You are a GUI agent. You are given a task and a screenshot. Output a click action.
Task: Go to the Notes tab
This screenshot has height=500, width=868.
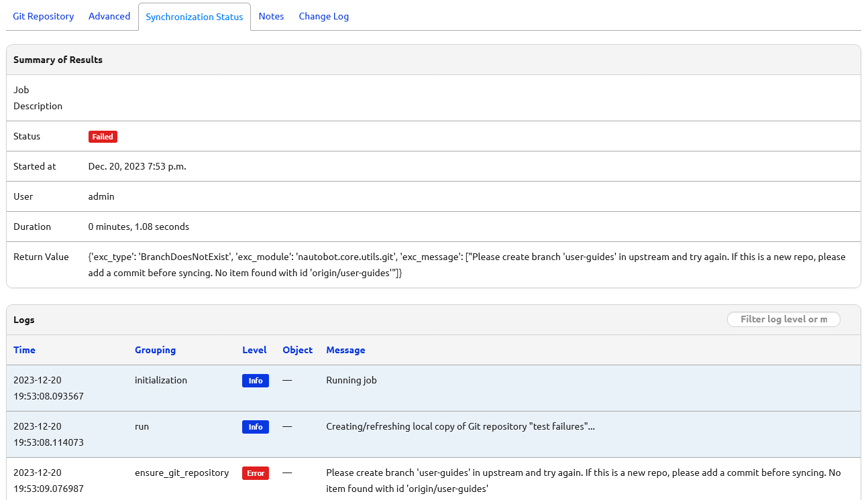pyautogui.click(x=271, y=16)
